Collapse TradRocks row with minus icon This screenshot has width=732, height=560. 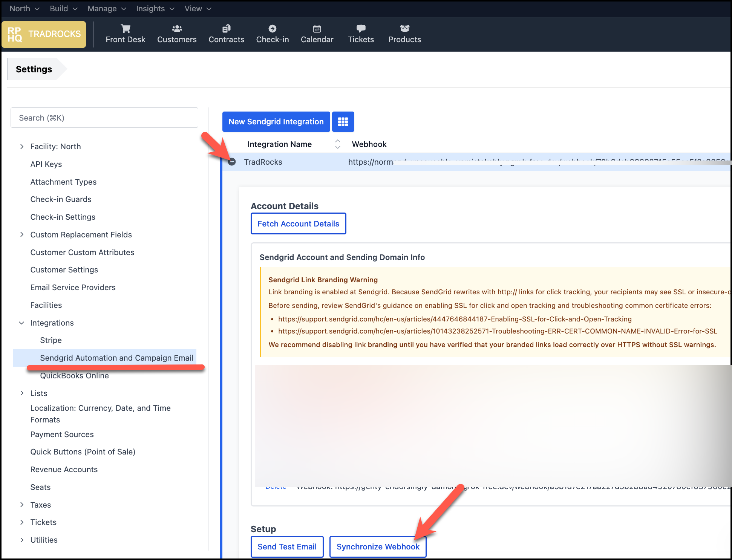pyautogui.click(x=232, y=162)
